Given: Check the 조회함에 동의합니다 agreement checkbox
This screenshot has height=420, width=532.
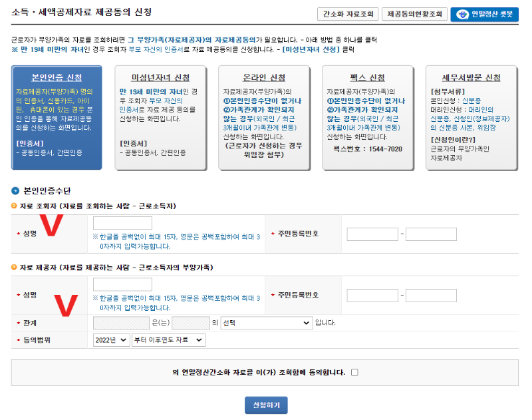Looking at the screenshot, I should [x=354, y=373].
